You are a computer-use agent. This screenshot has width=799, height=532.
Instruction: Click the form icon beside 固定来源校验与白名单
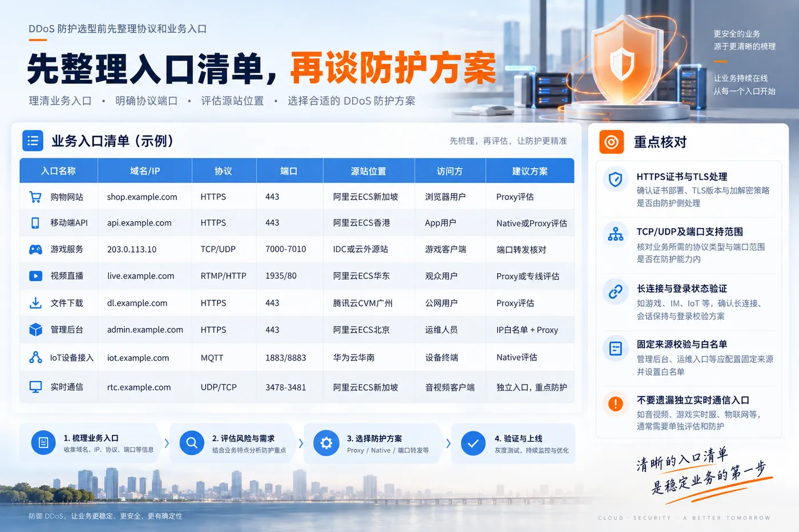[x=615, y=348]
